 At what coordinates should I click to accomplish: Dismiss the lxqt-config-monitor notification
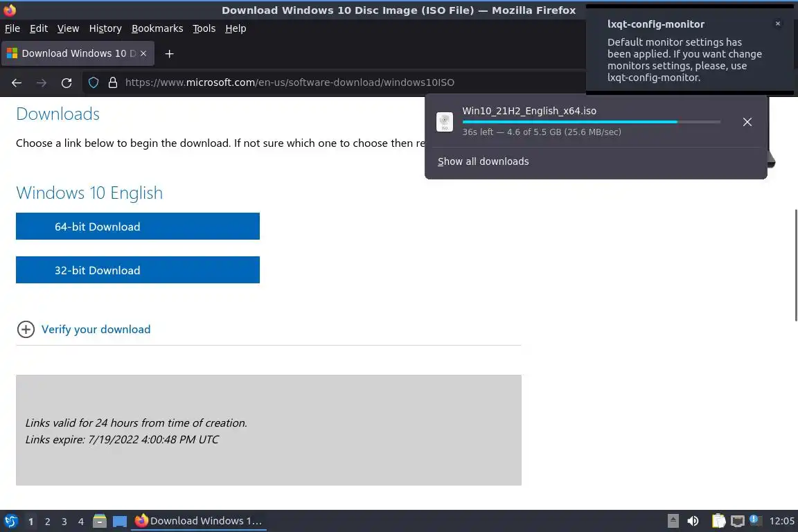pyautogui.click(x=778, y=24)
